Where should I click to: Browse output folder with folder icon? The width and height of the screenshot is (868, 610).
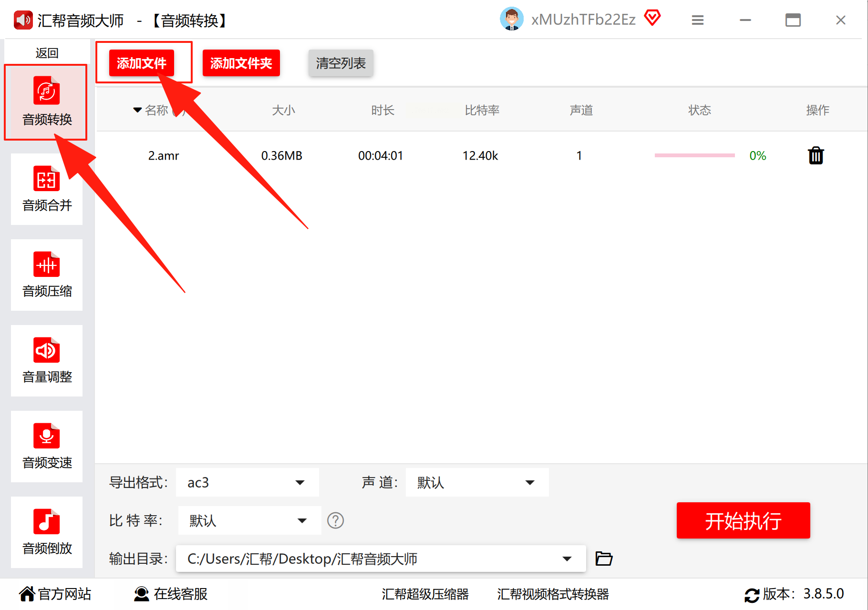pos(604,558)
